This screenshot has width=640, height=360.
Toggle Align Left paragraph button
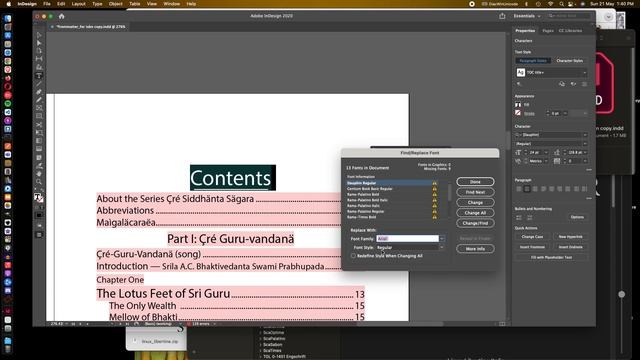(519, 189)
